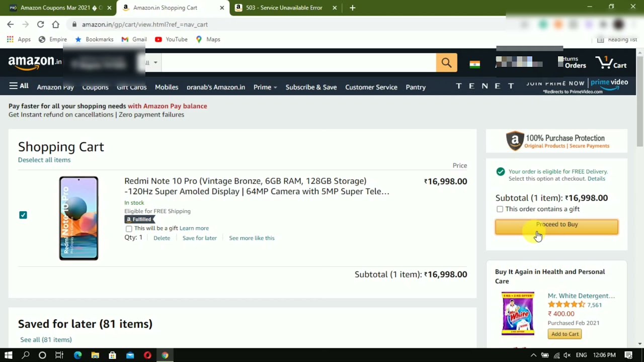Open Cortana circle on taskbar
Viewport: 644px width, 362px height.
click(x=42, y=355)
